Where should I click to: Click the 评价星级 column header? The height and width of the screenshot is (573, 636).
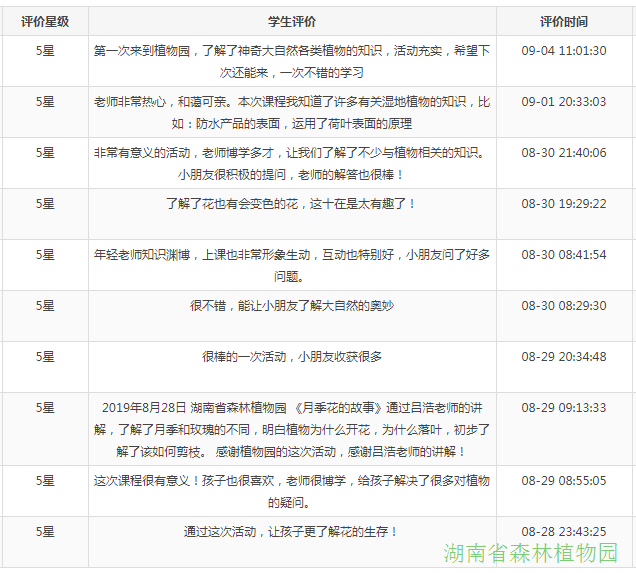coord(45,21)
